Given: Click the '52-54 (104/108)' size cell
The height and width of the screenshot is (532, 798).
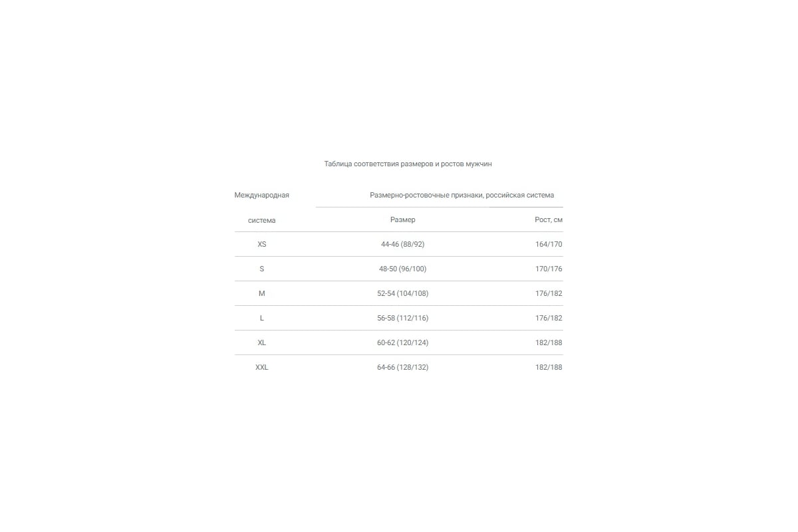Looking at the screenshot, I should (402, 294).
